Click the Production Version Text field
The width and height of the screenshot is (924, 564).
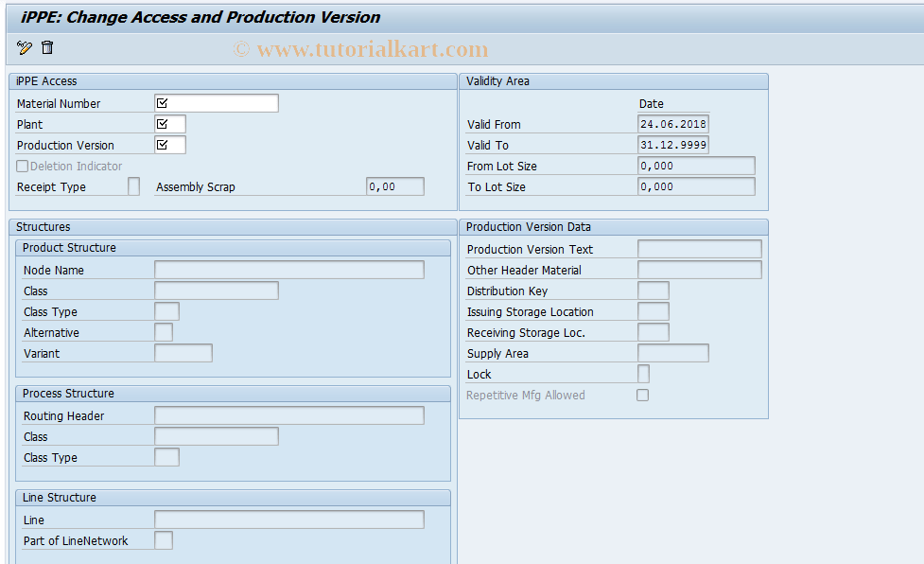[x=700, y=248]
